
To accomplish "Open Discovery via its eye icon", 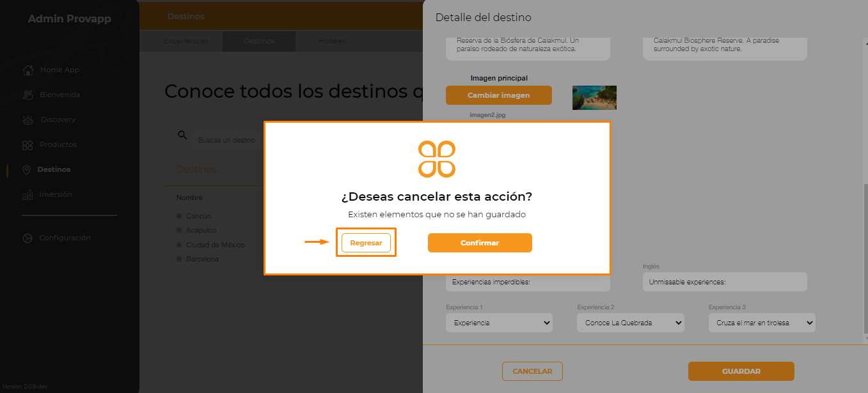I will [28, 119].
